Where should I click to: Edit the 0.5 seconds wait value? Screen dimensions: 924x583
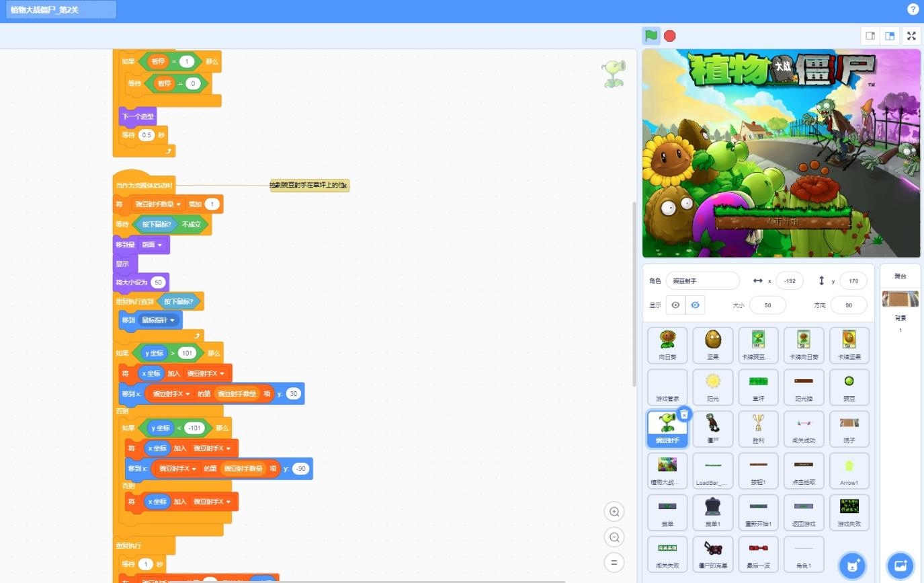[x=146, y=134]
